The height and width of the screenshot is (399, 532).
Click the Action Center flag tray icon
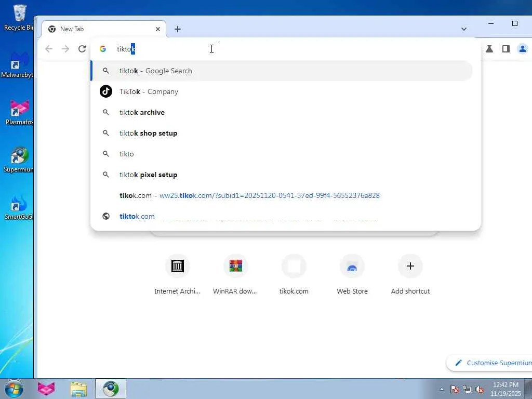(455, 389)
